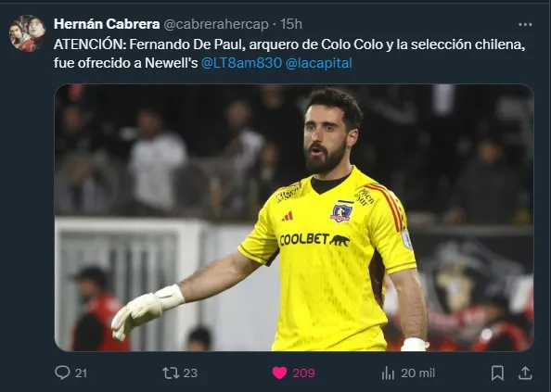
Task: Open the @cabrerahercap handle link
Action: [216, 24]
